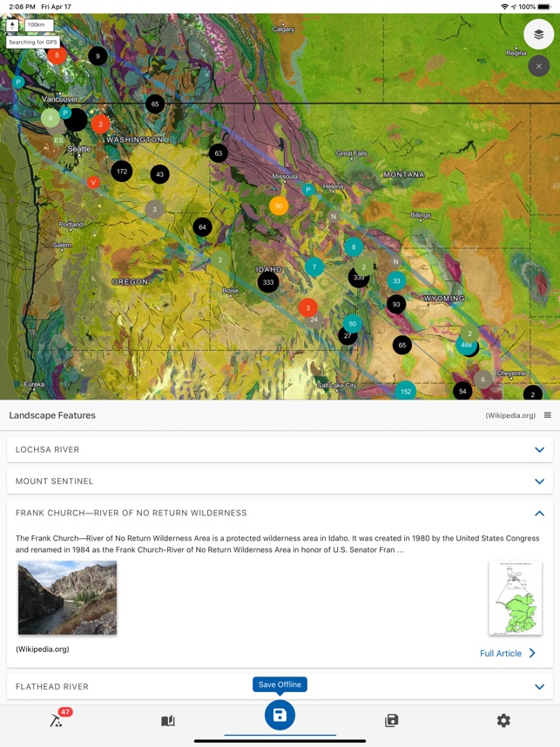The image size is (560, 747).
Task: Select the black 43 cluster marker
Action: tap(159, 174)
